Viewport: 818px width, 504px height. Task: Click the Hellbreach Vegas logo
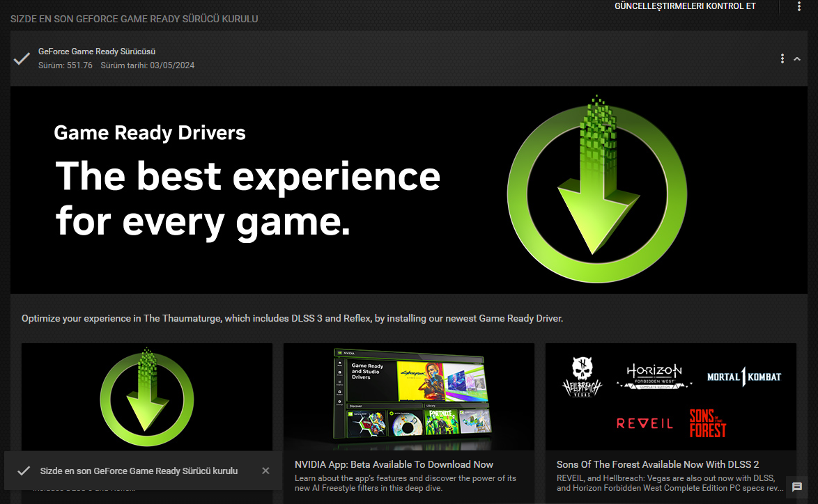(x=582, y=377)
